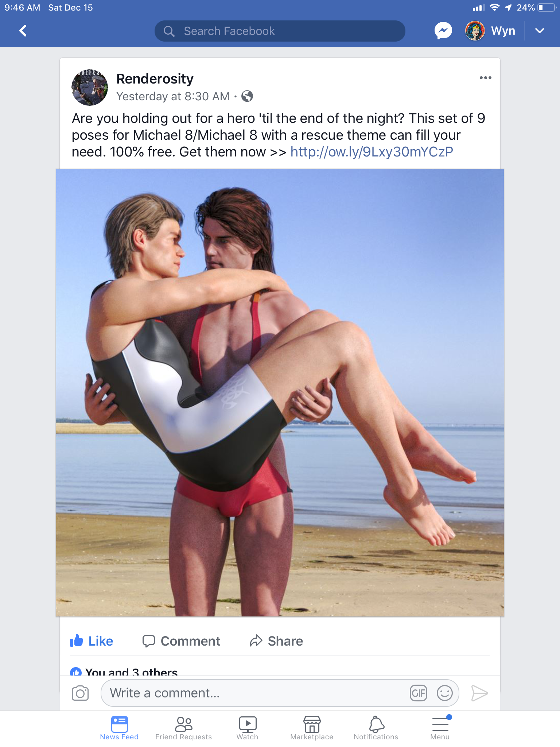Open Friend Requests tab
Screen dimensions: 560x747
183,728
